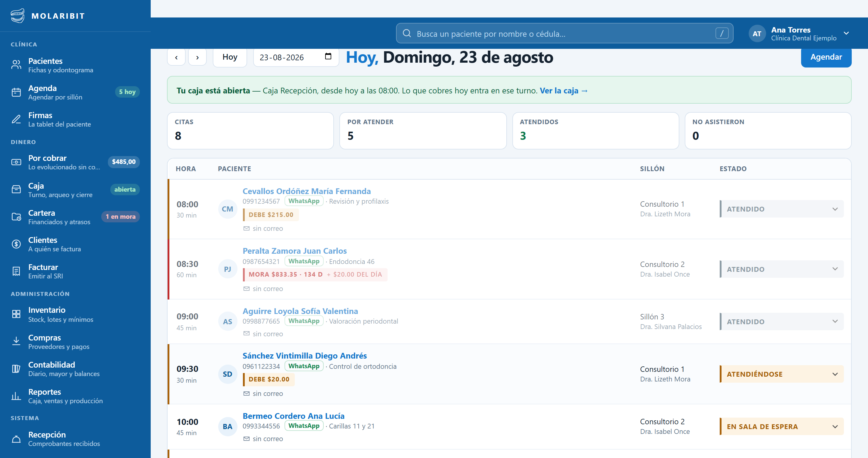Open Pacientes via its people icon

[16, 65]
